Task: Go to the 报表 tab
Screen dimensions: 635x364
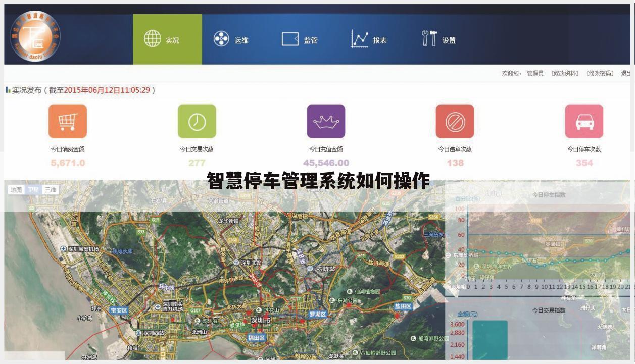Action: coord(369,39)
